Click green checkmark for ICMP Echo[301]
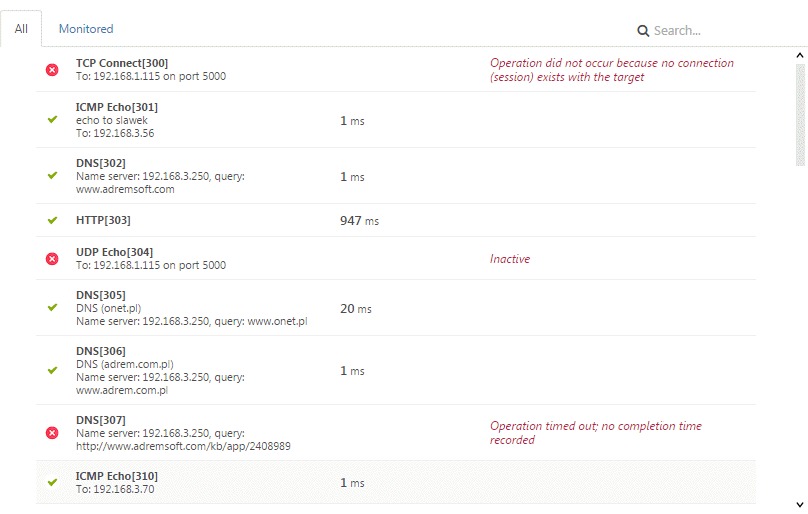 (x=53, y=120)
